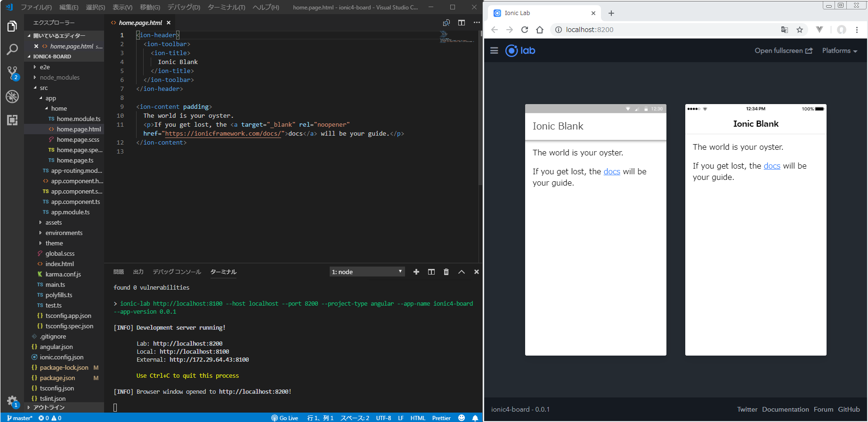Open the terminal selector '1: node' dropdown

pos(367,272)
